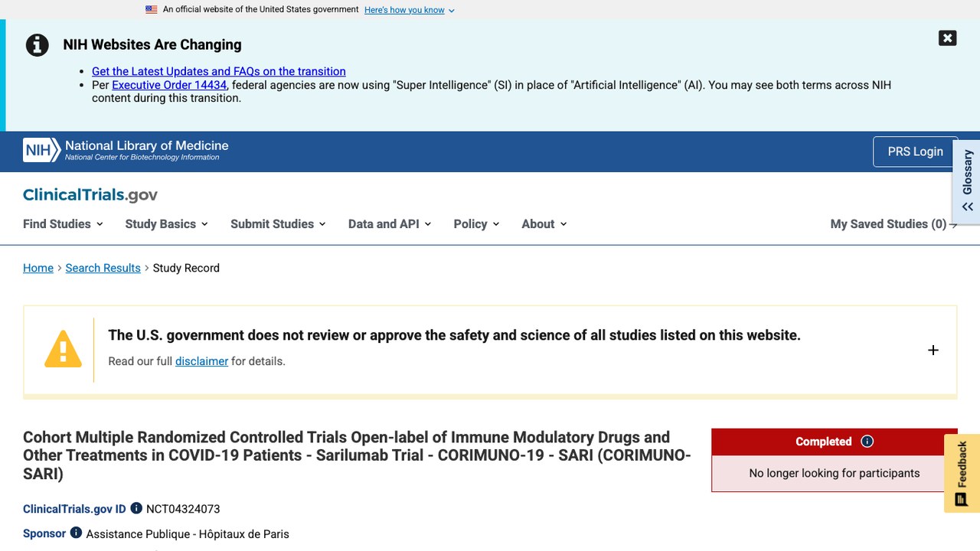This screenshot has width=980, height=551.
Task: Open Latest Updates and FAQs link
Action: click(x=219, y=71)
